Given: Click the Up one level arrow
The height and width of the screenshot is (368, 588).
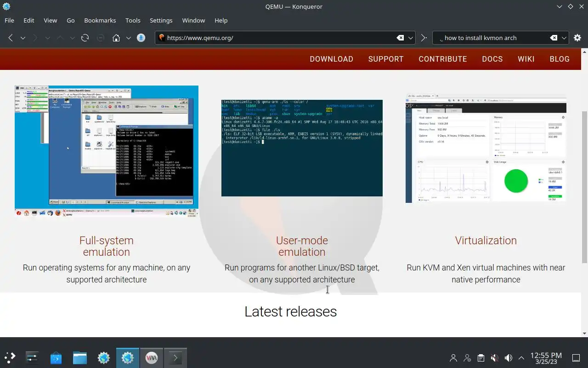Looking at the screenshot, I should click(x=60, y=38).
